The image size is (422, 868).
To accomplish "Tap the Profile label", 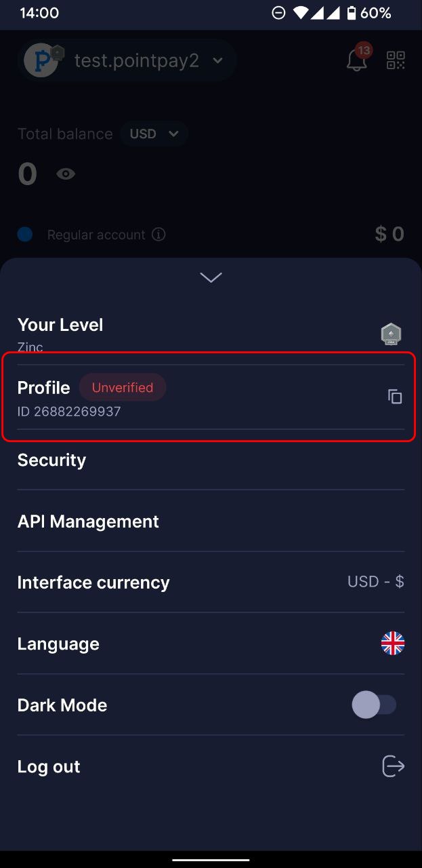I will [x=43, y=387].
